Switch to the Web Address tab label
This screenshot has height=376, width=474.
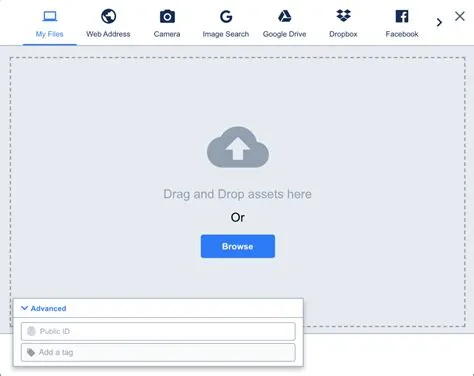[108, 34]
